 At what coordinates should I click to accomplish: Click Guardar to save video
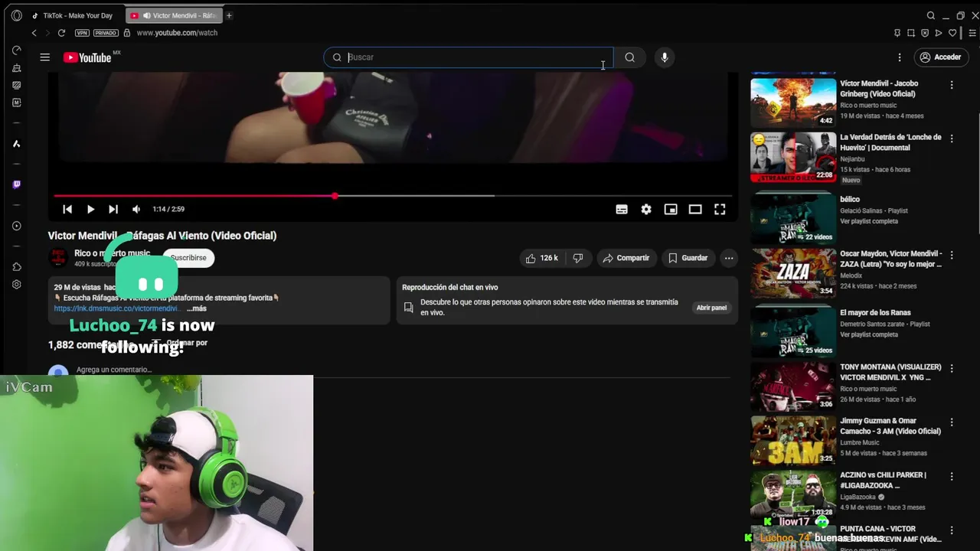tap(688, 258)
